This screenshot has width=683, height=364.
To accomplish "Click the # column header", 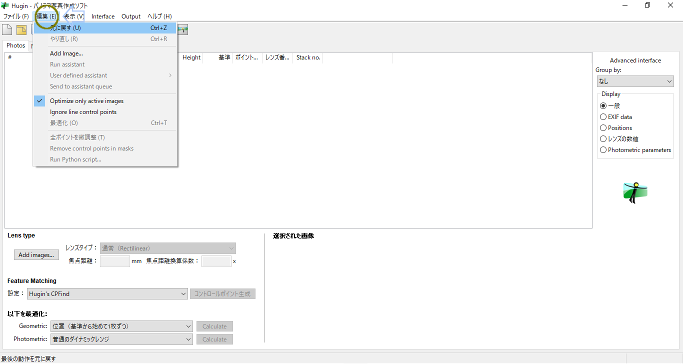I will [x=10, y=57].
